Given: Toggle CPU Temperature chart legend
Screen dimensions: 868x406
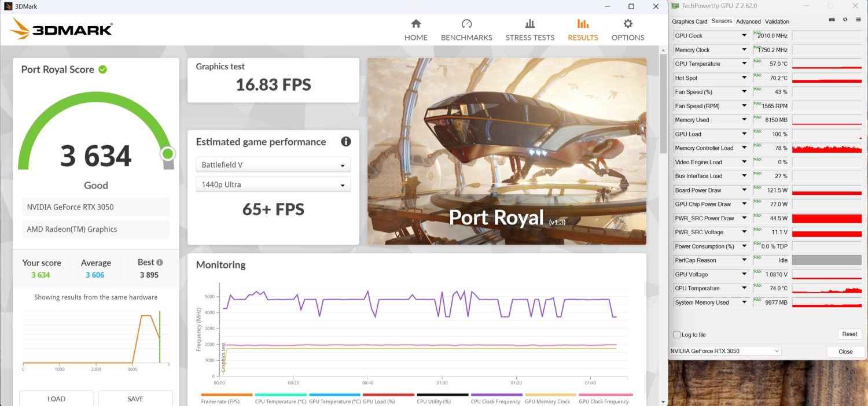Looking at the screenshot, I should (x=281, y=398).
